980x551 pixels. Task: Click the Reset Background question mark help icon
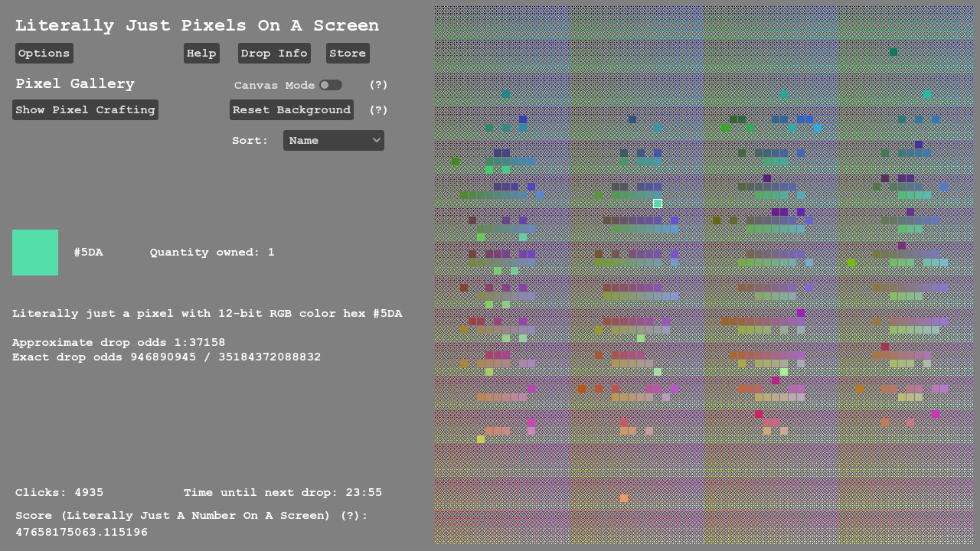point(378,109)
